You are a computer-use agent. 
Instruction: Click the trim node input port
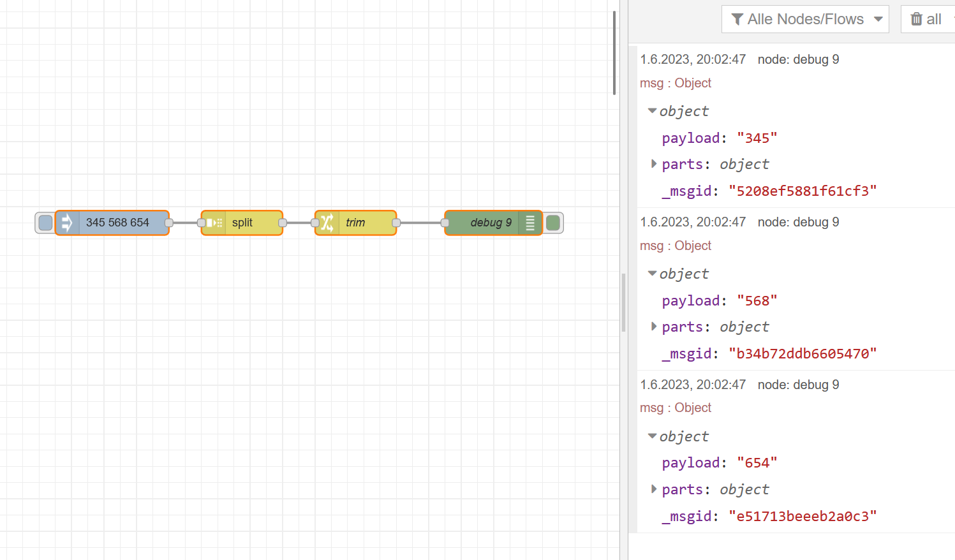(x=315, y=223)
